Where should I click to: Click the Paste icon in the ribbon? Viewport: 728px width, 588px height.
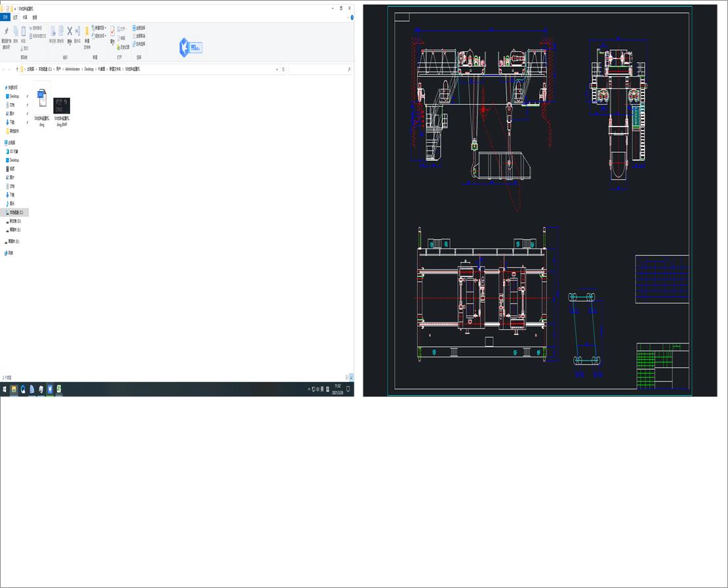[24, 31]
